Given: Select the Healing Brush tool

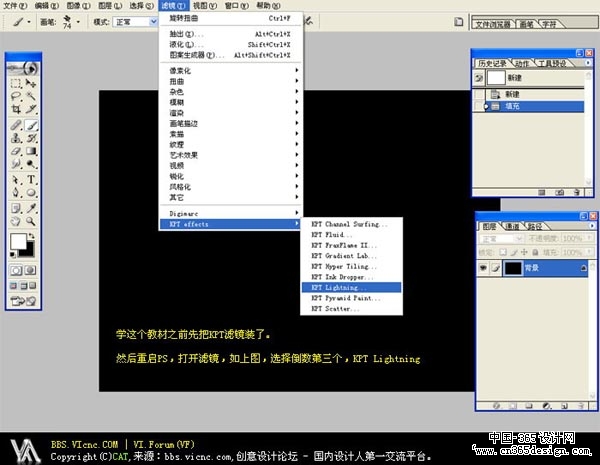Looking at the screenshot, I should (x=16, y=125).
